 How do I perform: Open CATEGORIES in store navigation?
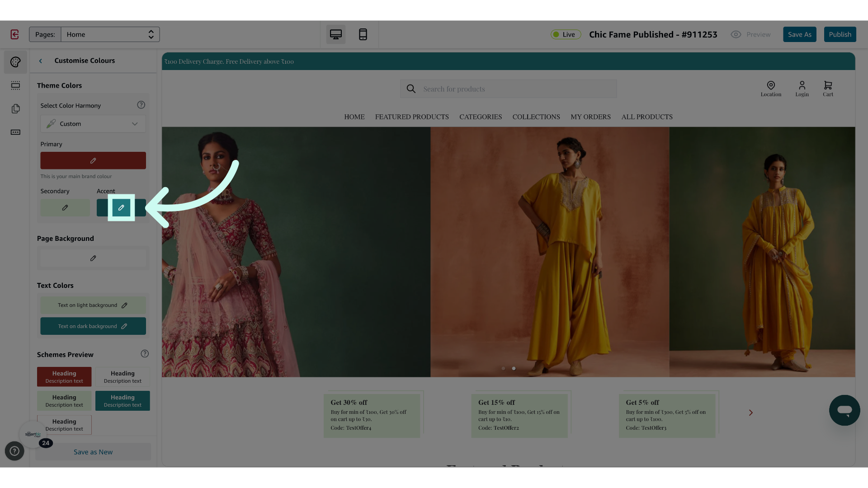pyautogui.click(x=481, y=117)
